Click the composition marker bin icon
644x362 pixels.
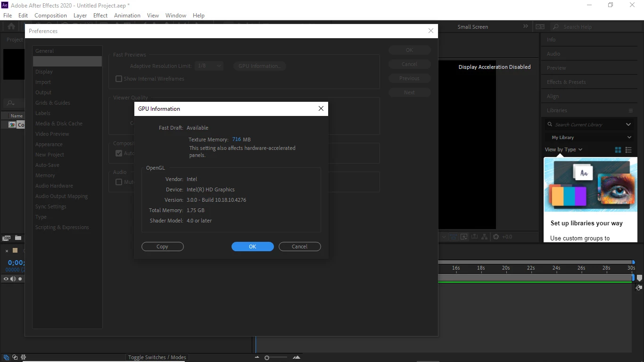639,278
